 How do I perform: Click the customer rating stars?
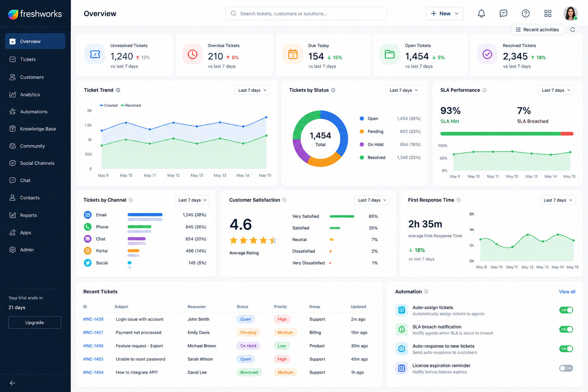(x=253, y=240)
